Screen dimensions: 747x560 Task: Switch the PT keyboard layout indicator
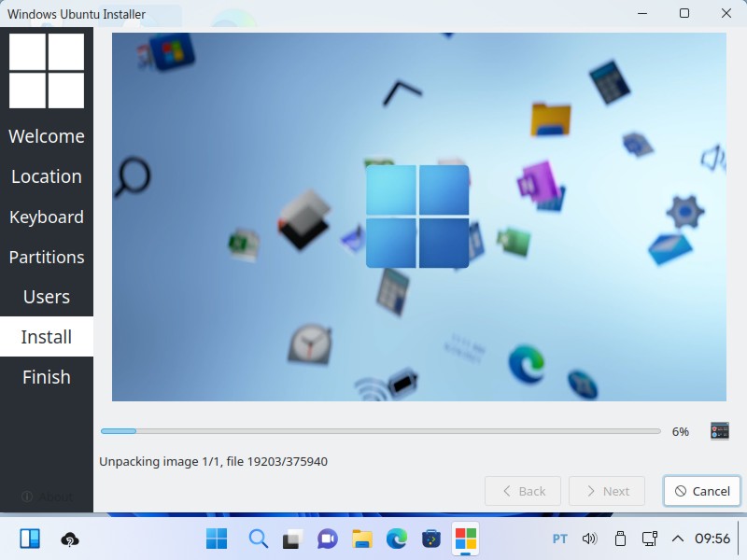pos(559,539)
